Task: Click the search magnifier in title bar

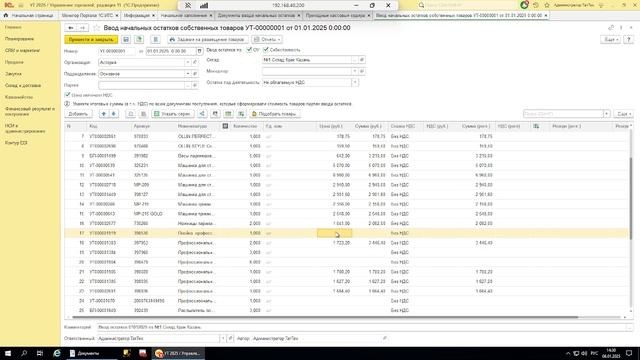Action: click(421, 5)
